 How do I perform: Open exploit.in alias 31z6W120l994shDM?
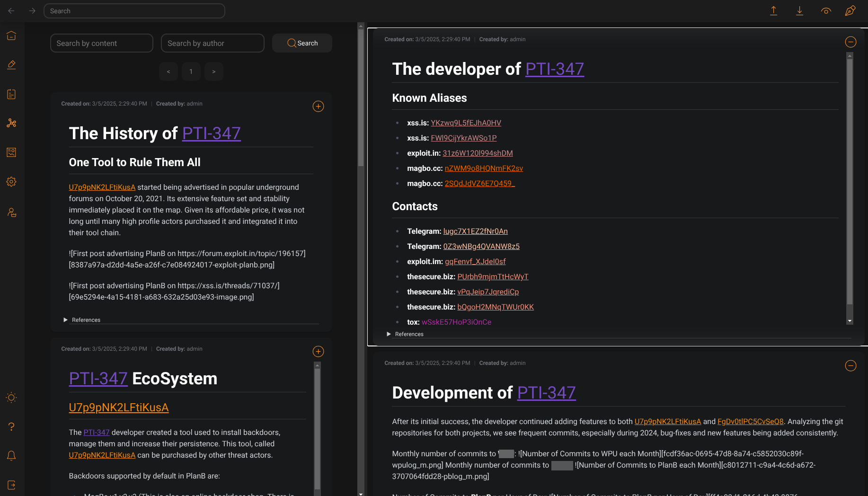478,153
